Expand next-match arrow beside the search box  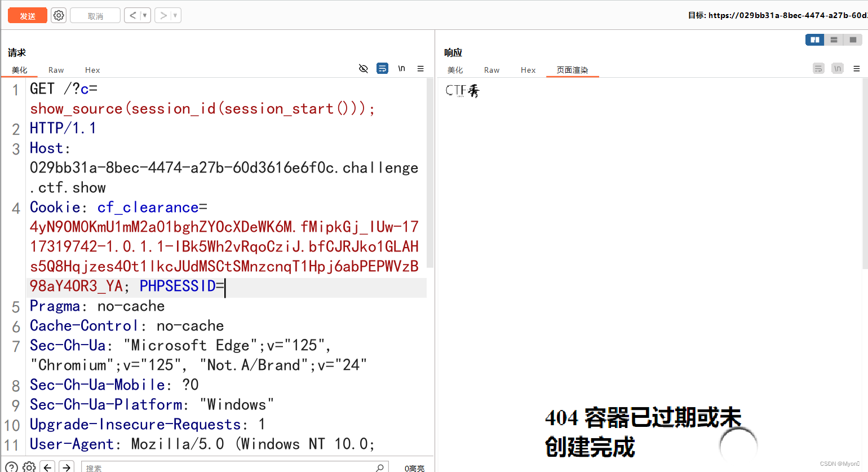66,467
